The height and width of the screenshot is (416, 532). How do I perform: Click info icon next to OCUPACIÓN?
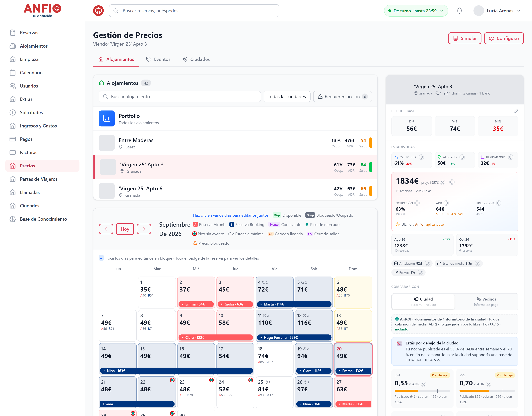(x=417, y=203)
